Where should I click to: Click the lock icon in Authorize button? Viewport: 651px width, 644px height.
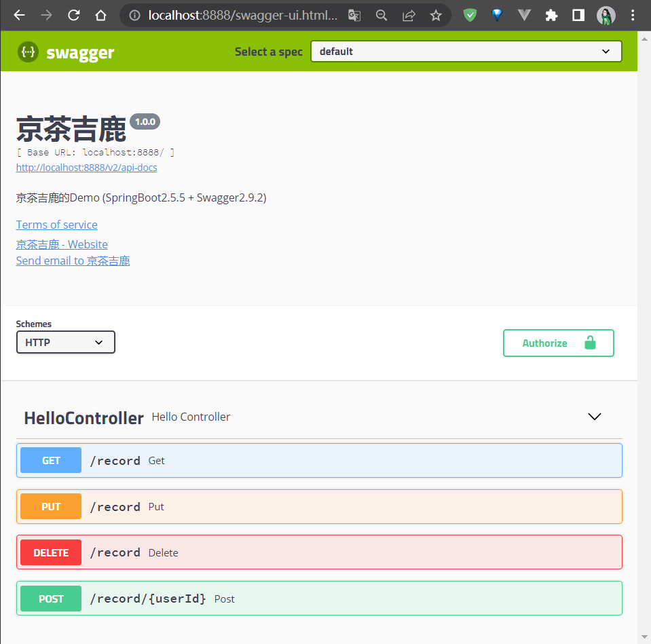pyautogui.click(x=590, y=343)
